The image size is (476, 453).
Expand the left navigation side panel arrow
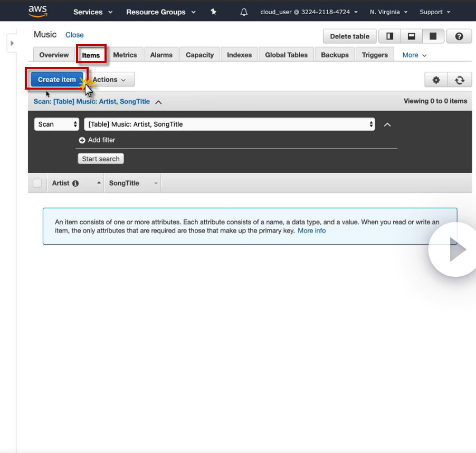pyautogui.click(x=12, y=43)
